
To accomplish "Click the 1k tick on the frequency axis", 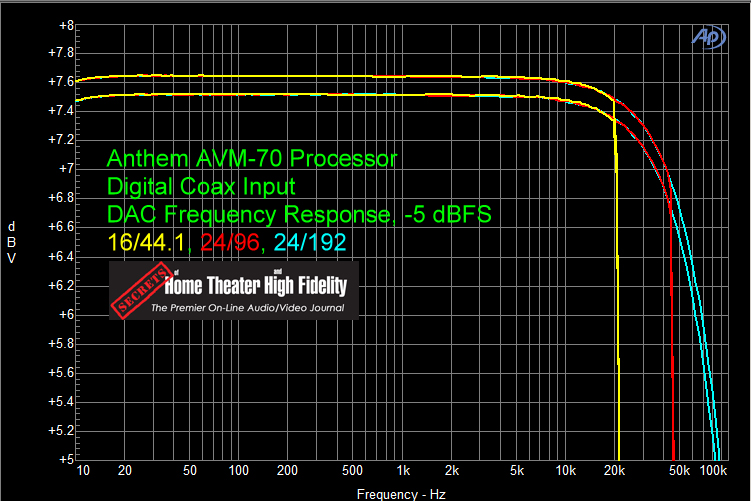I will (x=403, y=471).
